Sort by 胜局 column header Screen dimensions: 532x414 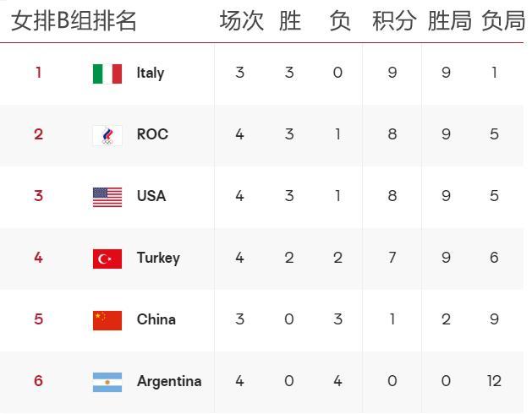click(449, 21)
